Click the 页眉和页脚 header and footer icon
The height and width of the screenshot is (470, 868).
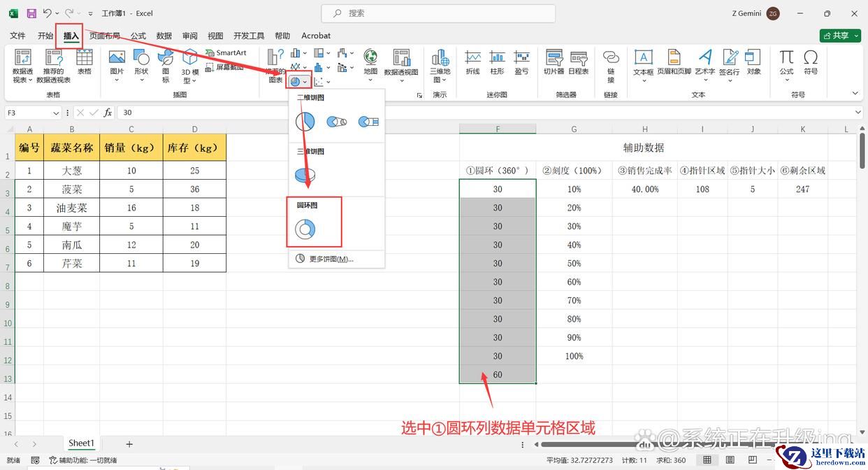(674, 62)
